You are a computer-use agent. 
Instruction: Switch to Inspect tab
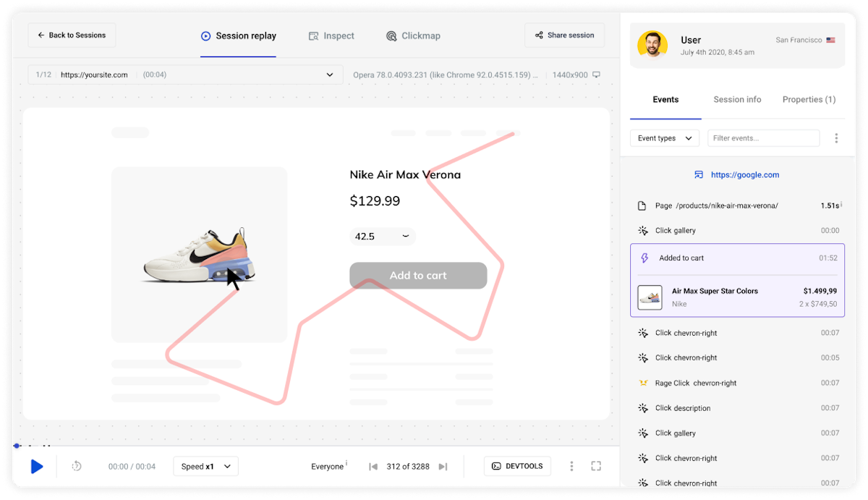[331, 35]
